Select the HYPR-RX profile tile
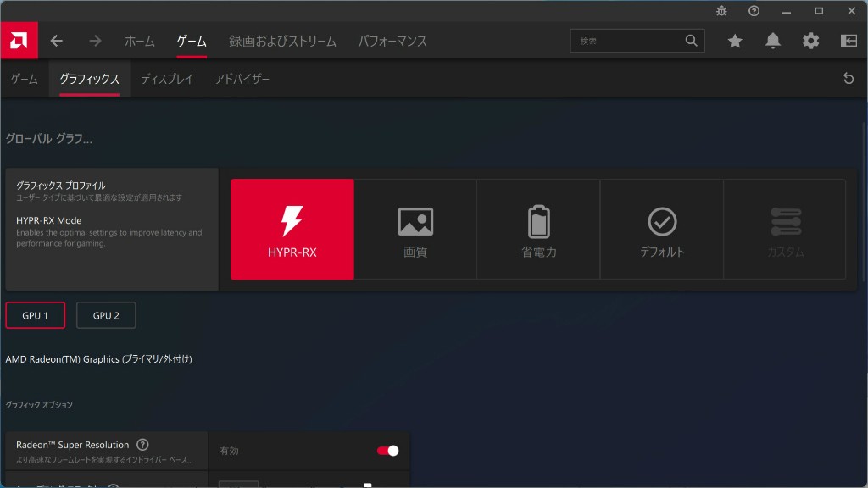This screenshot has height=488, width=868. point(292,229)
